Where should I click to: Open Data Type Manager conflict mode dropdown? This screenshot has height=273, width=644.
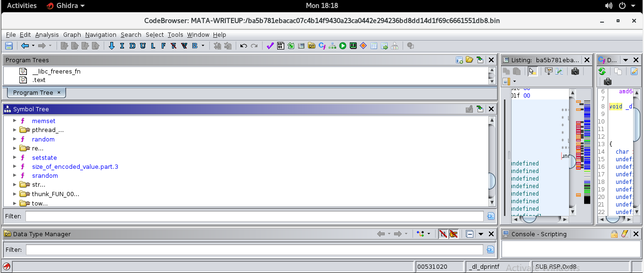[x=429, y=234]
